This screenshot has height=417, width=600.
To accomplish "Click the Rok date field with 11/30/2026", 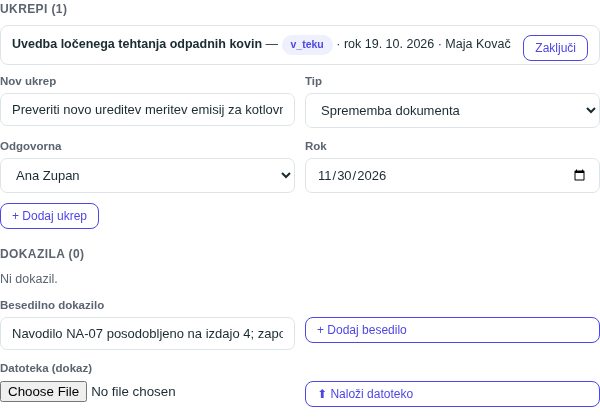I will (x=452, y=176).
